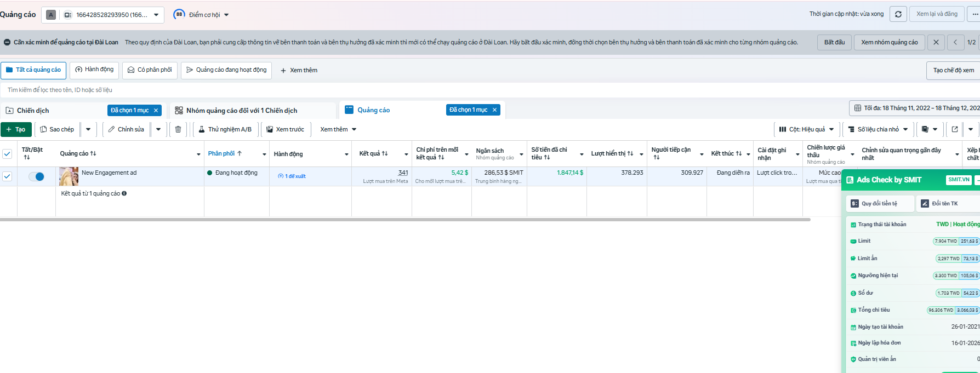Dismiss the Taiwan verification banner
The height and width of the screenshot is (373, 980).
(936, 42)
